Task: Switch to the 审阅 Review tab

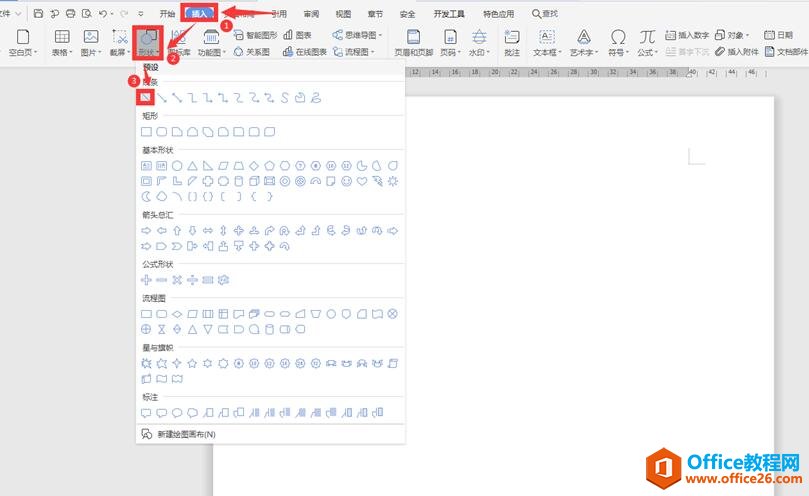Action: click(x=311, y=13)
